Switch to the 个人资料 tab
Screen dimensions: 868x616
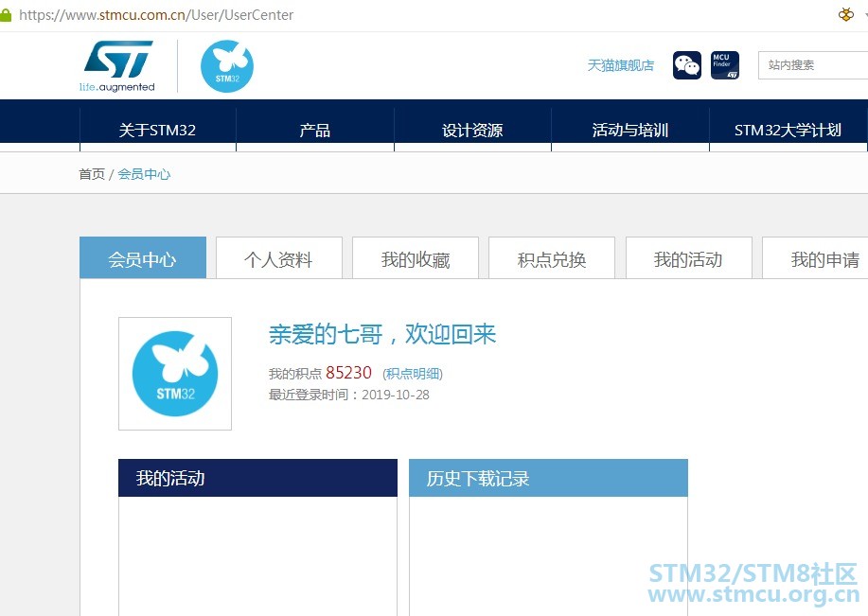pyautogui.click(x=279, y=258)
